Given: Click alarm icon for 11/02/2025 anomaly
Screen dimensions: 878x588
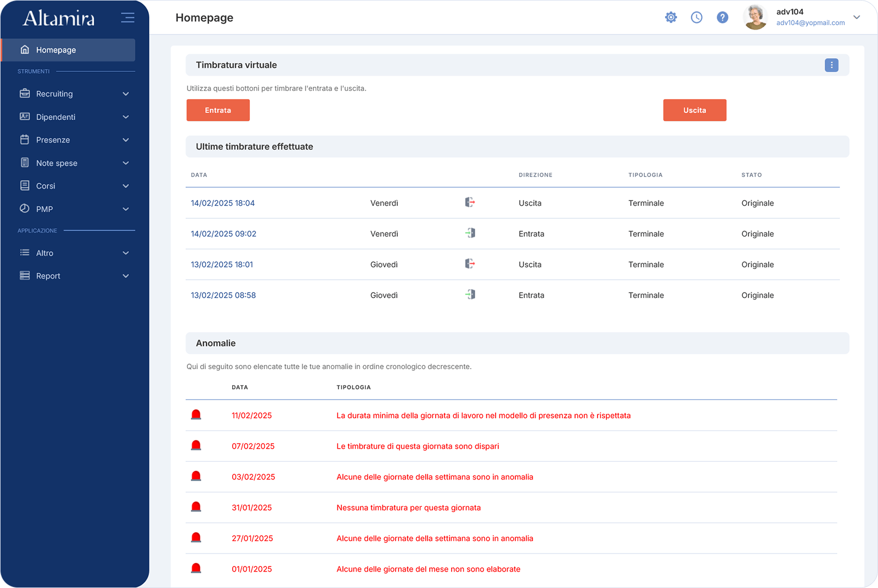Looking at the screenshot, I should click(196, 415).
